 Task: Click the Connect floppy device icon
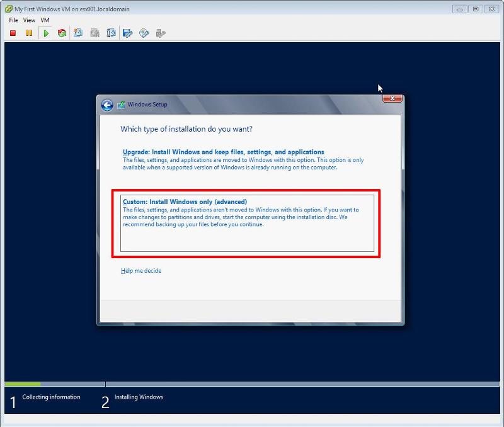point(128,33)
